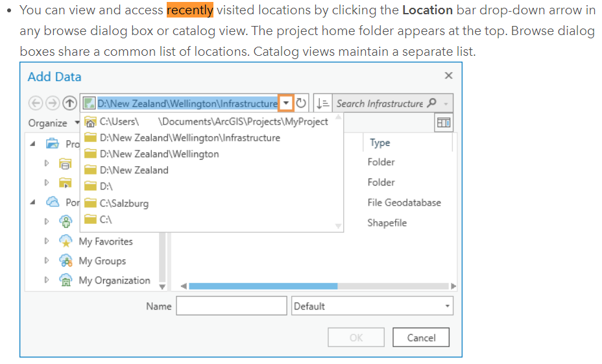Expand the My Organization node

pyautogui.click(x=47, y=280)
